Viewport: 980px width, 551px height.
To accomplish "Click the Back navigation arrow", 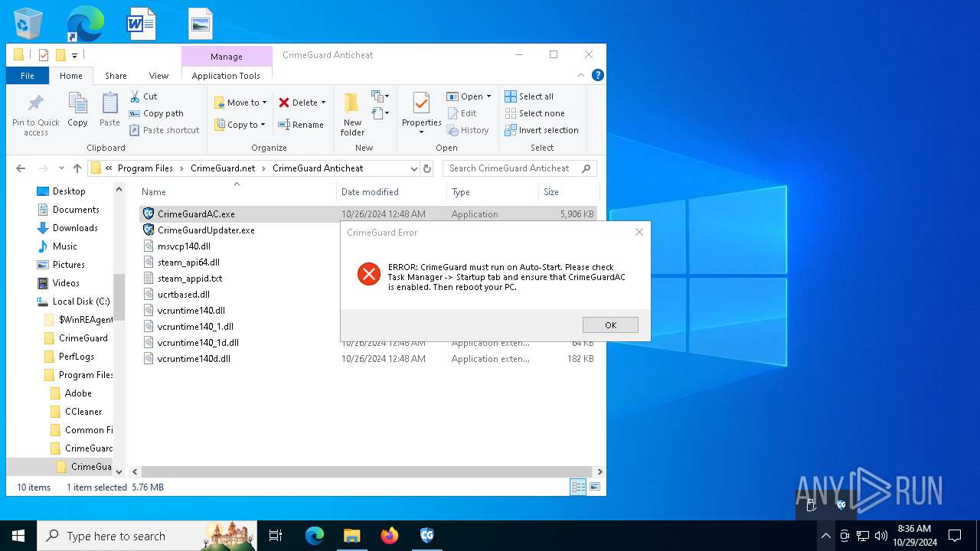I will pyautogui.click(x=21, y=168).
